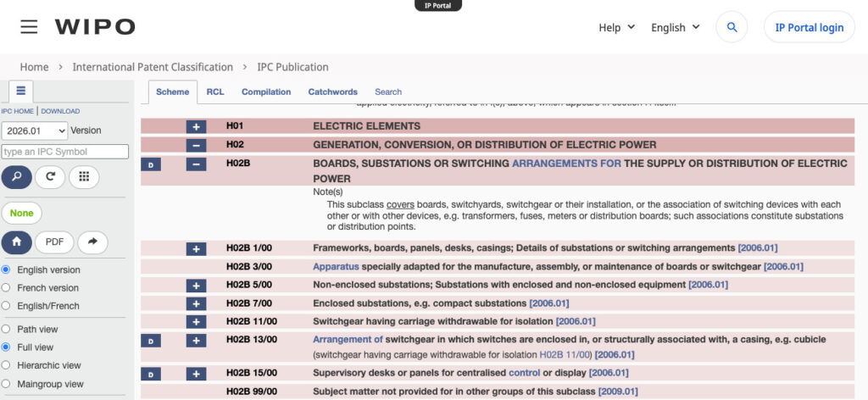Collapse the H02B subclass row
Screen dimensions: 868x400
tap(196, 164)
